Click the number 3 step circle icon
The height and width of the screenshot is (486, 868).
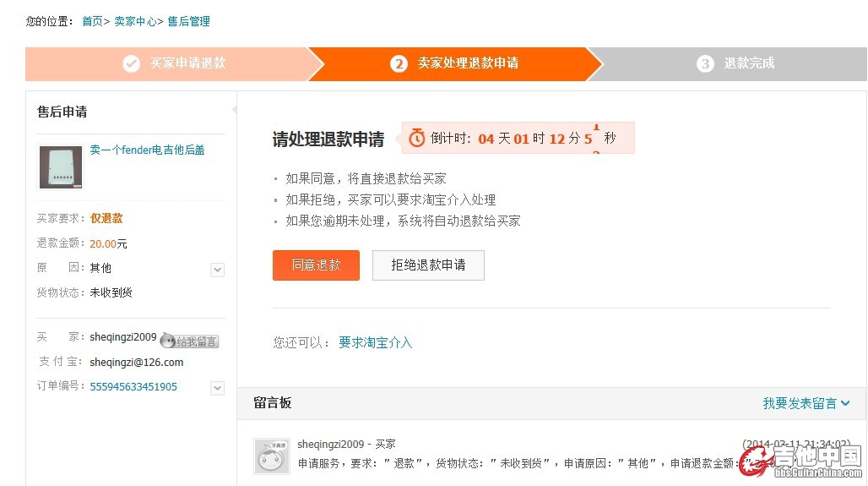click(x=705, y=63)
